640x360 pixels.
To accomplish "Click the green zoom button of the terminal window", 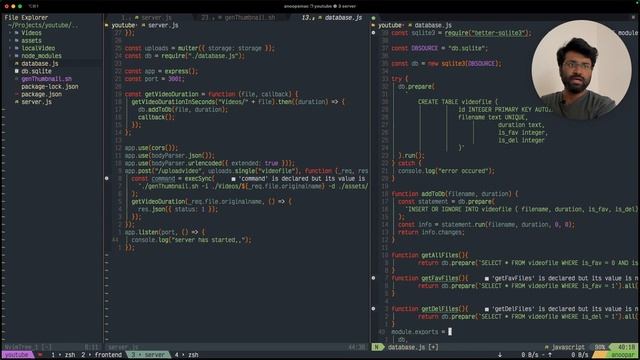I will click(20, 6).
